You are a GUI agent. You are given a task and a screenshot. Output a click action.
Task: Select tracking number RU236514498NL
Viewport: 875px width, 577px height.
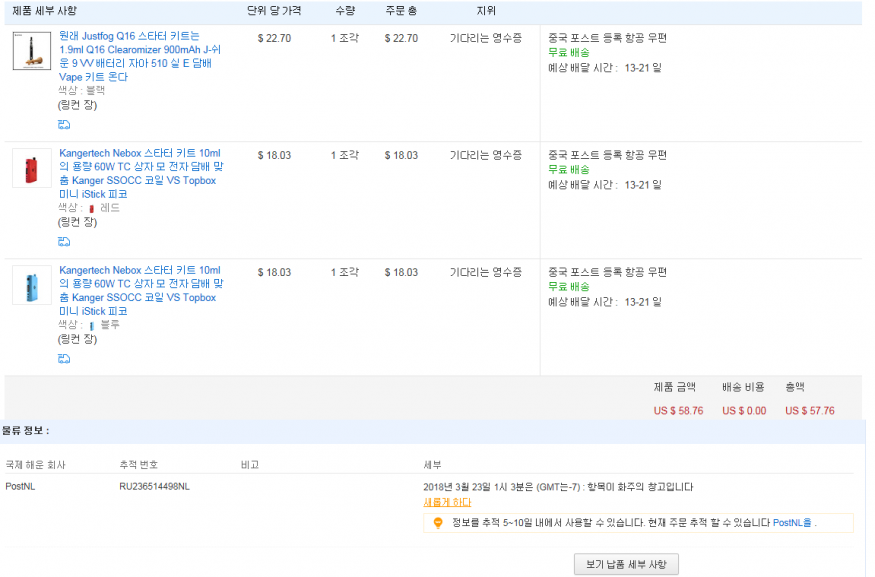tap(154, 487)
